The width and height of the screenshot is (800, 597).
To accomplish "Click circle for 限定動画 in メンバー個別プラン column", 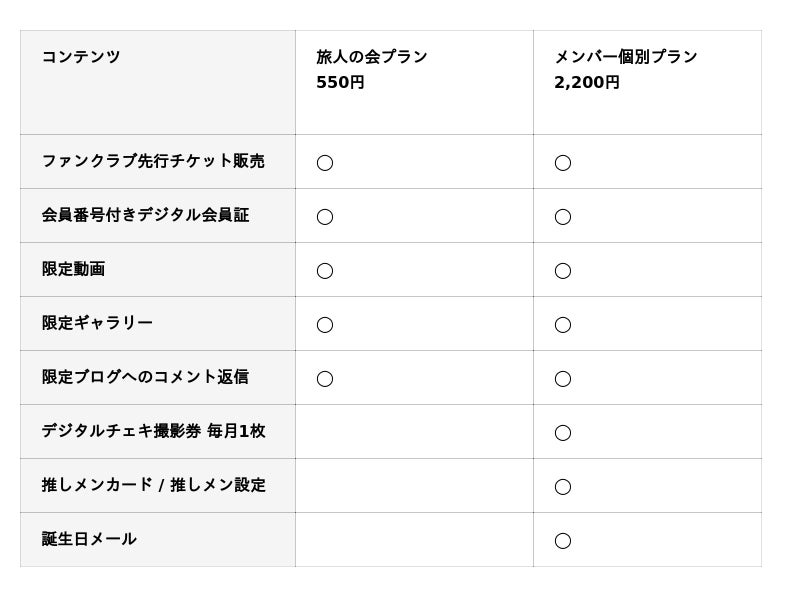I will point(563,270).
